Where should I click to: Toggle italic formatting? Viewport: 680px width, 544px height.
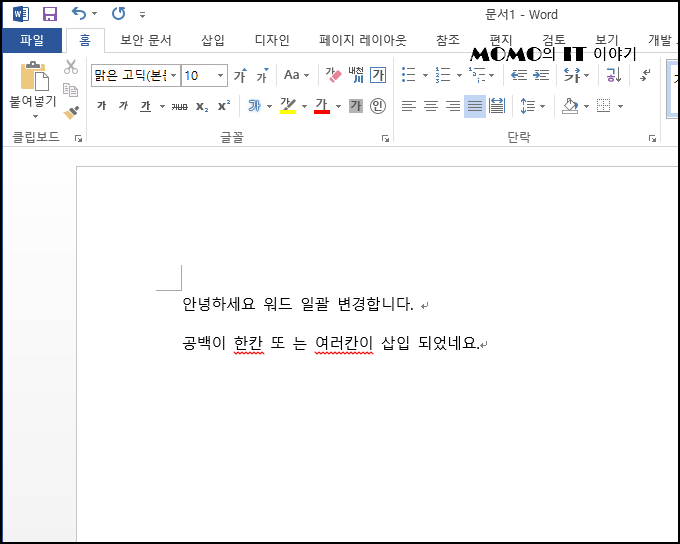[124, 106]
